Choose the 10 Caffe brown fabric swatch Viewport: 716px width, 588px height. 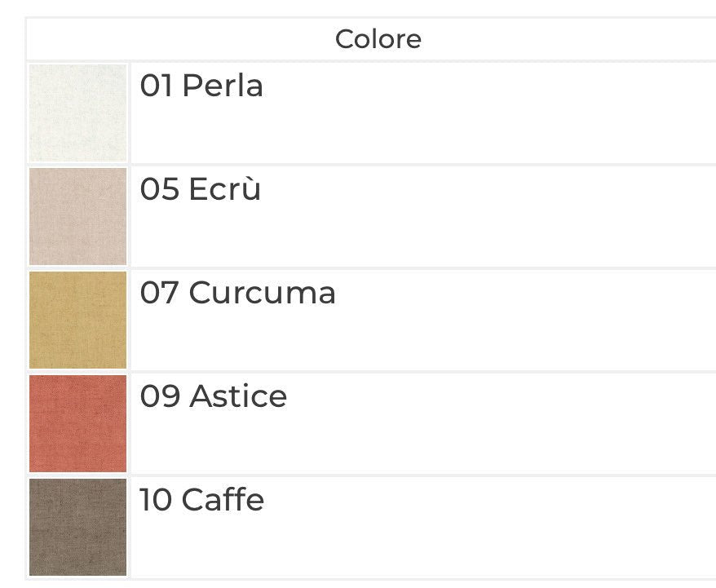[x=78, y=527]
